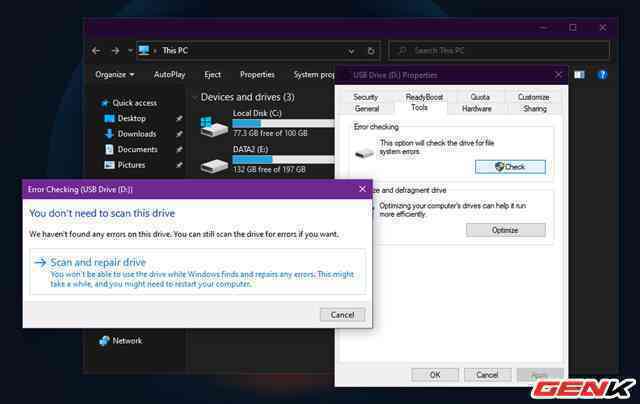The image size is (640, 404).
Task: Collapse the Devices and drives group
Action: tap(195, 97)
